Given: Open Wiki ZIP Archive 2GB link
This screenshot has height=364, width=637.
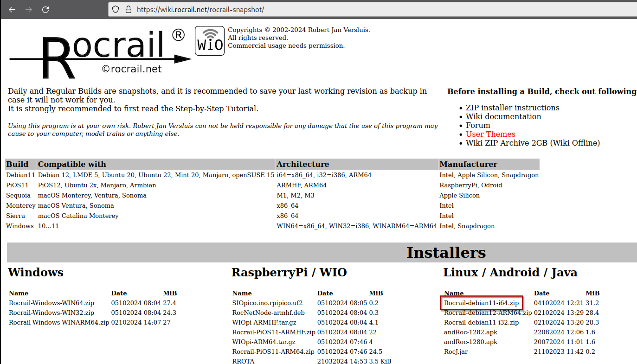Looking at the screenshot, I should click(533, 143).
